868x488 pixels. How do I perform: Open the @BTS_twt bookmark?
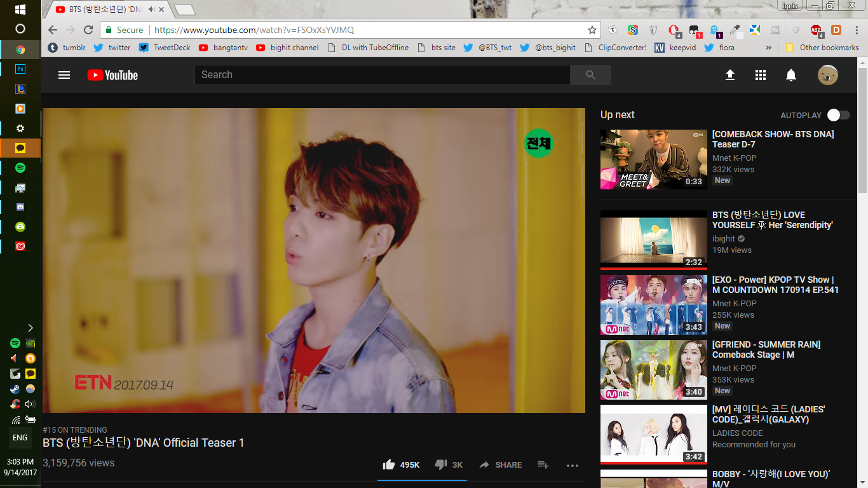(x=487, y=48)
